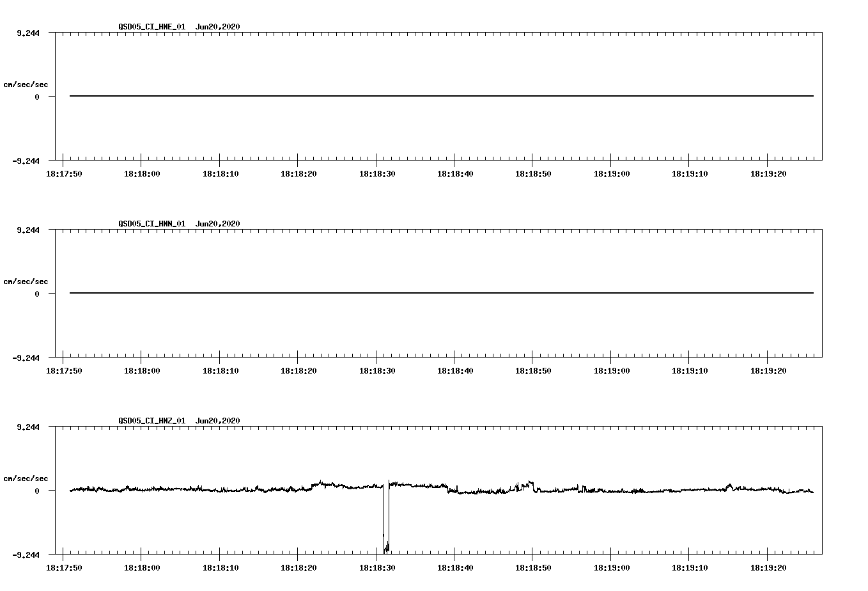Click the cm/sec/sec unit label on HNZ plot
868x591 pixels.
pyautogui.click(x=26, y=478)
